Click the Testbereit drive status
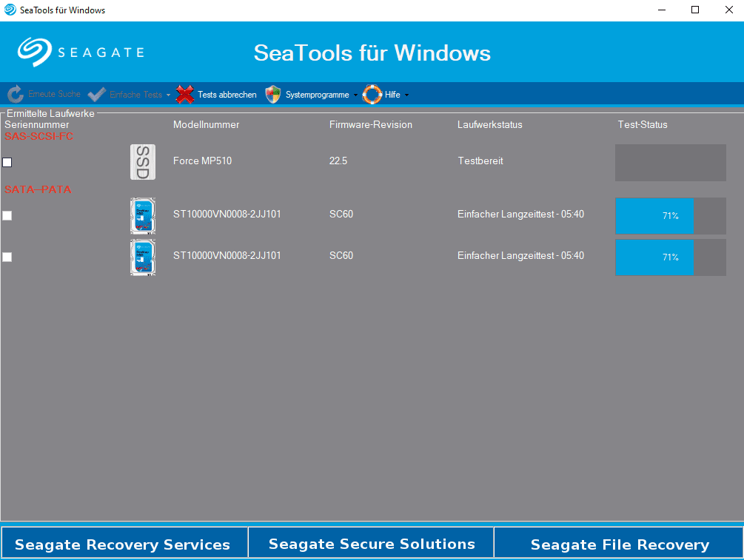Screen dimensions: 744x560 click(x=480, y=161)
